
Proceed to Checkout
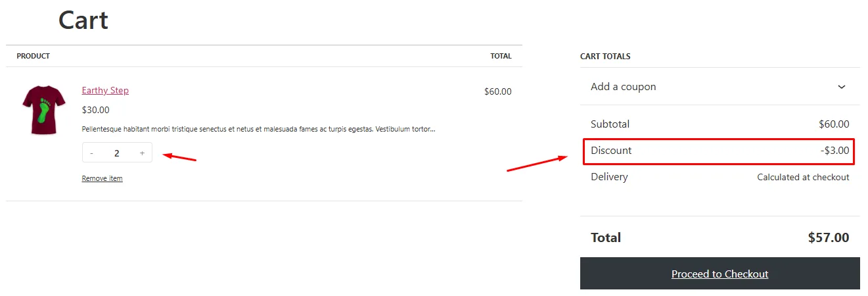point(720,274)
